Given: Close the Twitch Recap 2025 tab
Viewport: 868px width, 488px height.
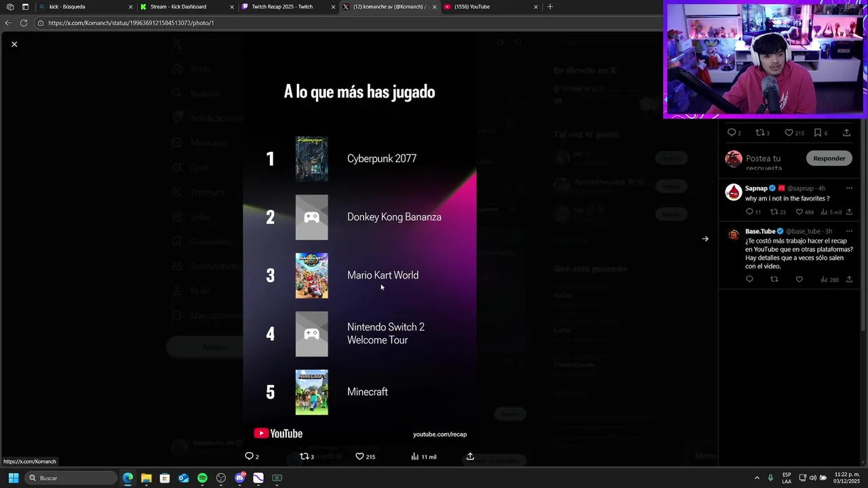Looking at the screenshot, I should click(x=333, y=7).
